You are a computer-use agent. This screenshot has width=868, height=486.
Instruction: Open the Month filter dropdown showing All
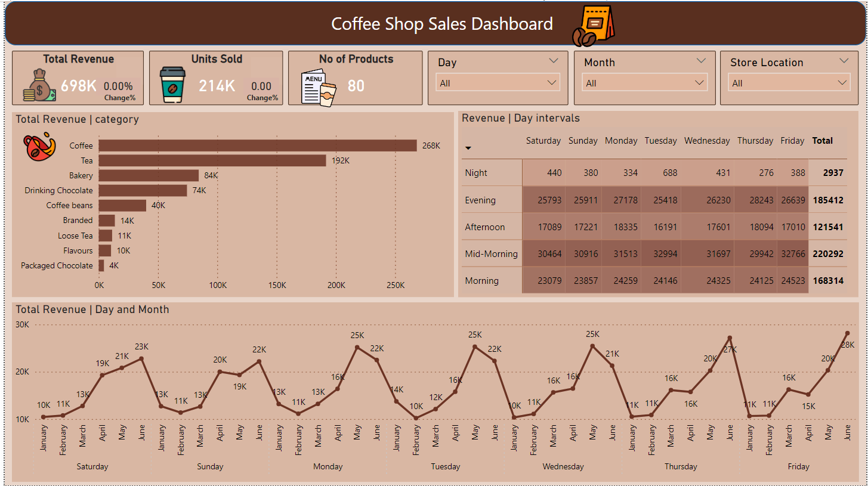coord(644,82)
